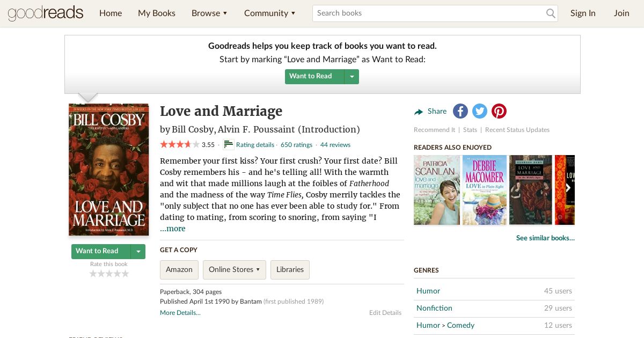Rate this book one star
This screenshot has height=338, width=644.
point(93,274)
